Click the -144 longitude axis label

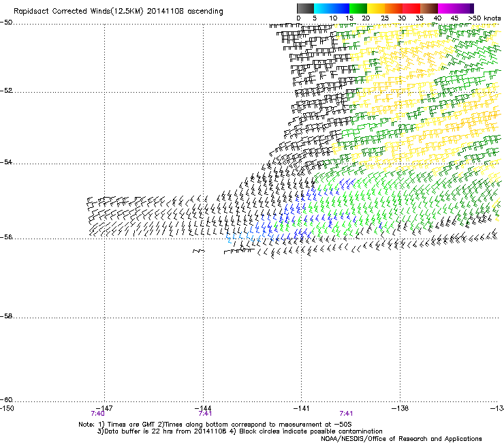[203, 408]
